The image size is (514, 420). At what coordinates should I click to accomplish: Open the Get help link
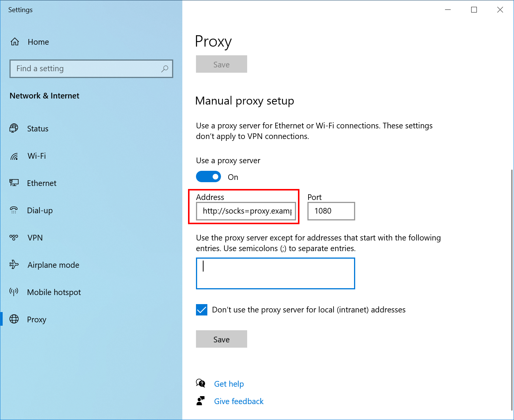[229, 384]
